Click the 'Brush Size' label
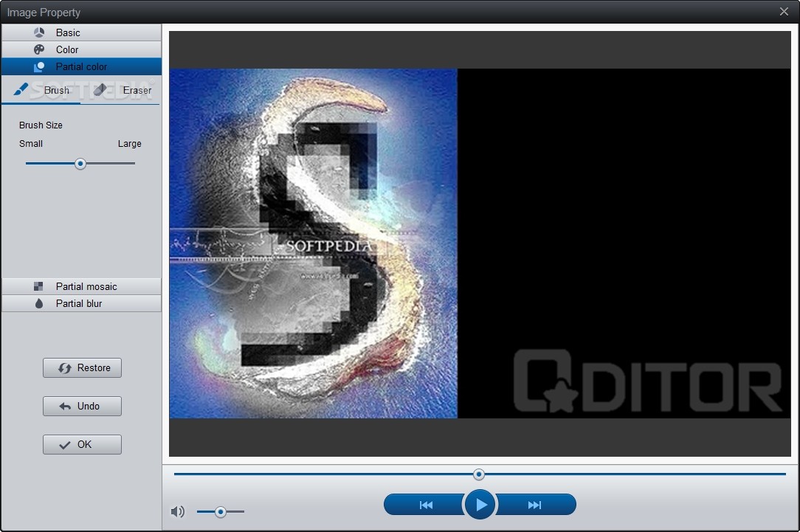The image size is (800, 532). point(41,125)
